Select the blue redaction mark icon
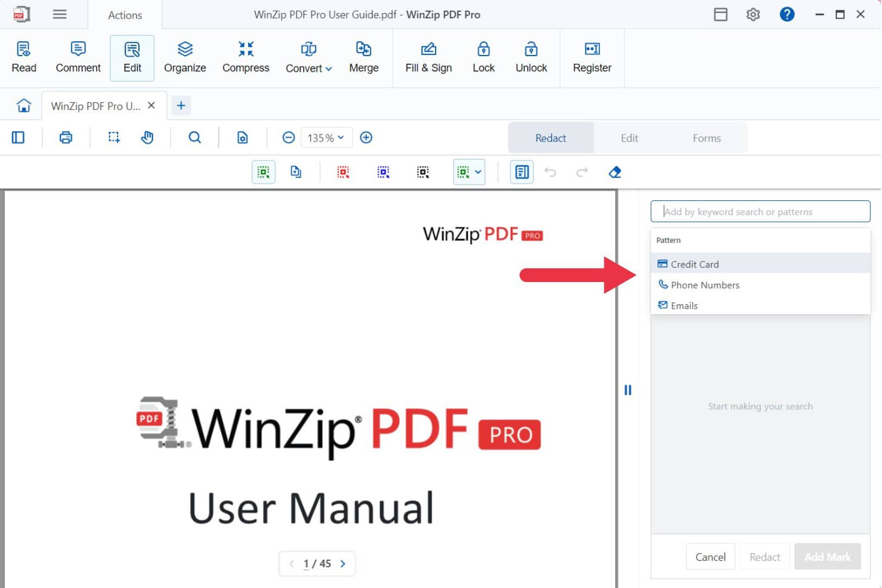This screenshot has width=882, height=588. point(383,172)
